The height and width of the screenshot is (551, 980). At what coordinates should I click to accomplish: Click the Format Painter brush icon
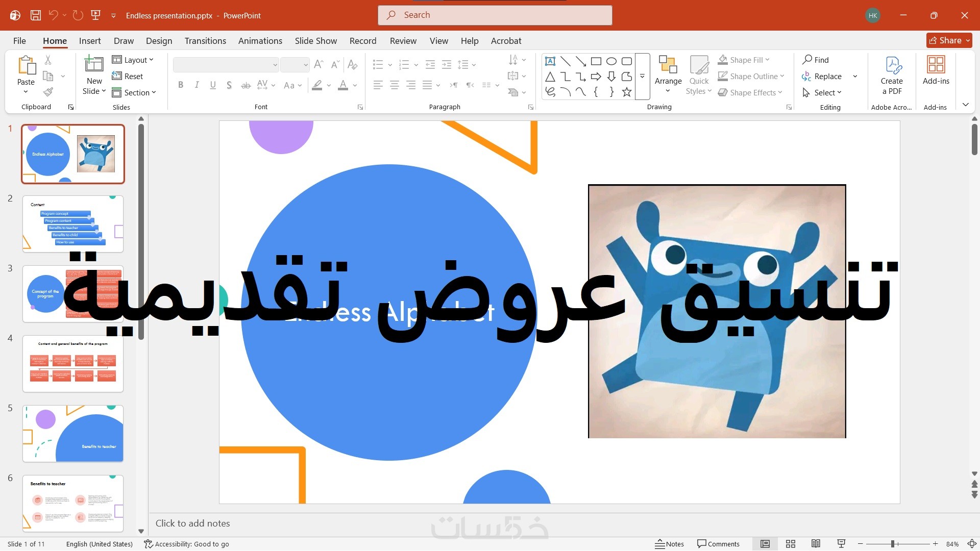pyautogui.click(x=48, y=92)
